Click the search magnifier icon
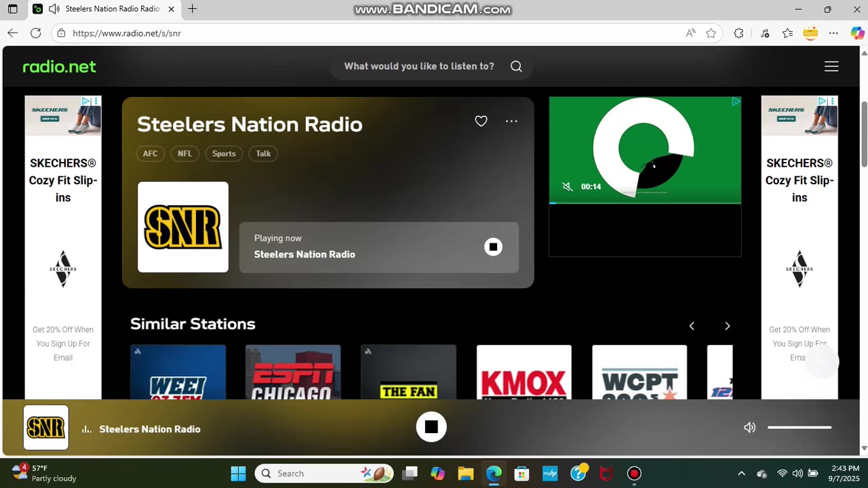868x488 pixels. (x=516, y=66)
